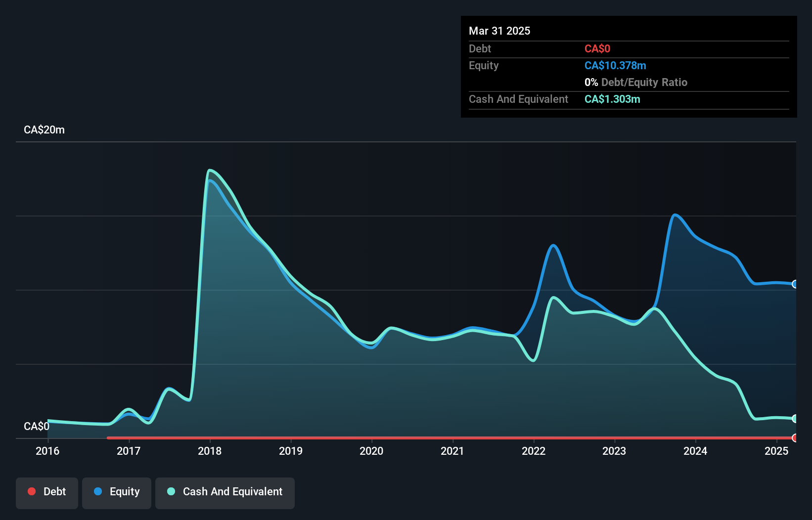Click the Mar 31 2025 tooltip date

click(x=499, y=31)
